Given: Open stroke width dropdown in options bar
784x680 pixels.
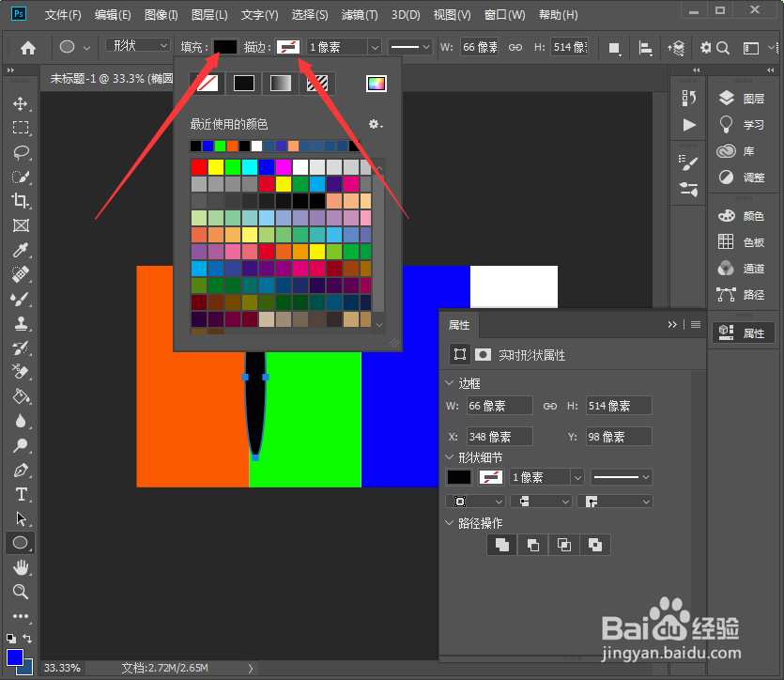Looking at the screenshot, I should [x=375, y=48].
